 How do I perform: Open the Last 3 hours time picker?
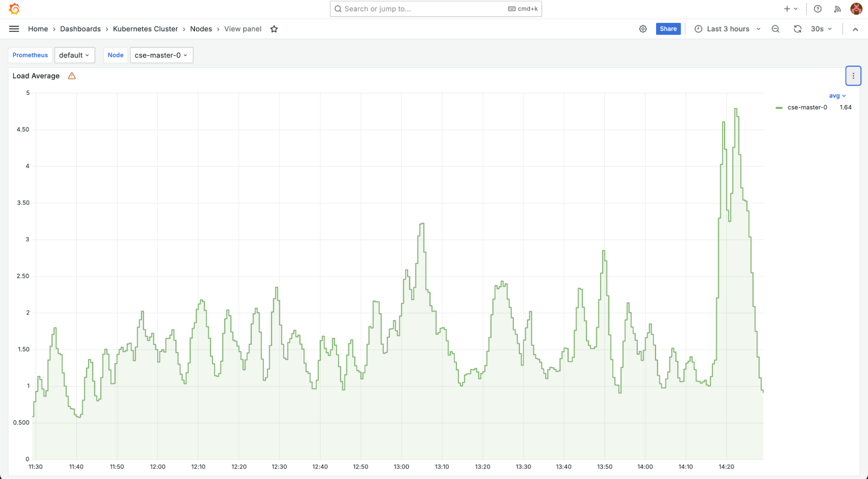pyautogui.click(x=728, y=29)
